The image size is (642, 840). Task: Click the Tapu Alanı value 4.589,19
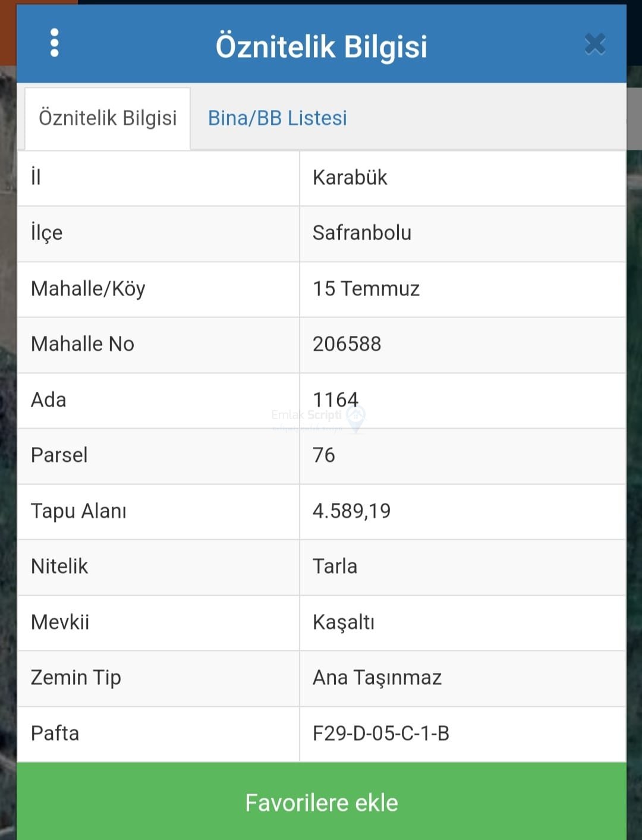(x=351, y=511)
